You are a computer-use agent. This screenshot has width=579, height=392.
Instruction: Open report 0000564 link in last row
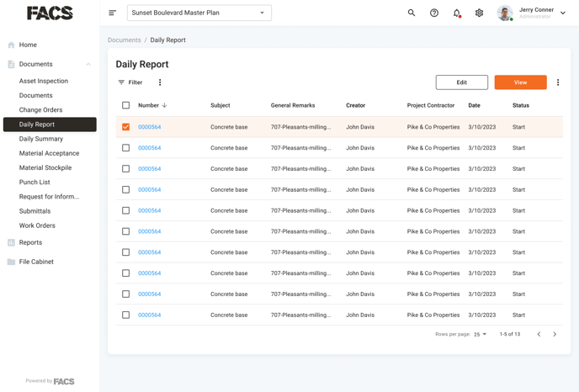150,315
